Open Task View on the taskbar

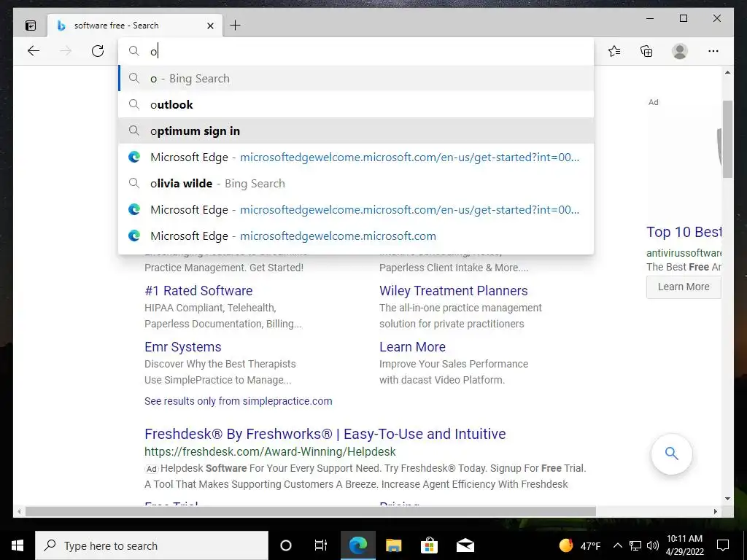point(321,545)
